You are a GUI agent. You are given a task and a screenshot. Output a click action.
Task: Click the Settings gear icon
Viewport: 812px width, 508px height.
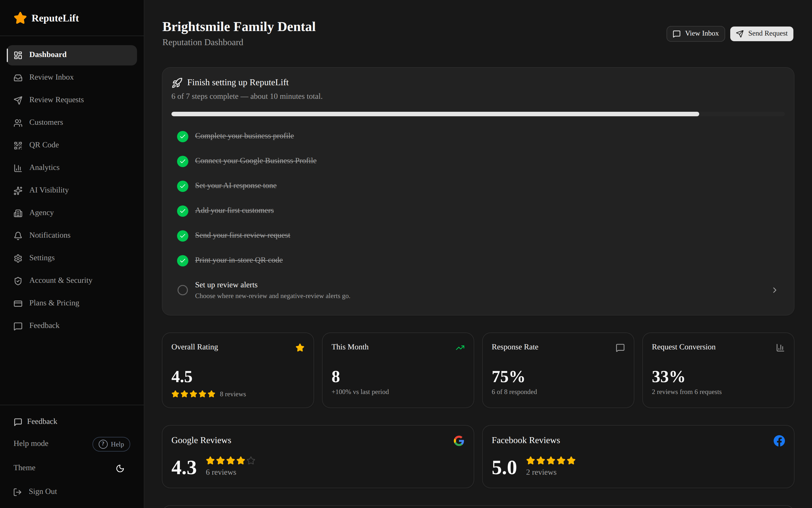click(18, 258)
